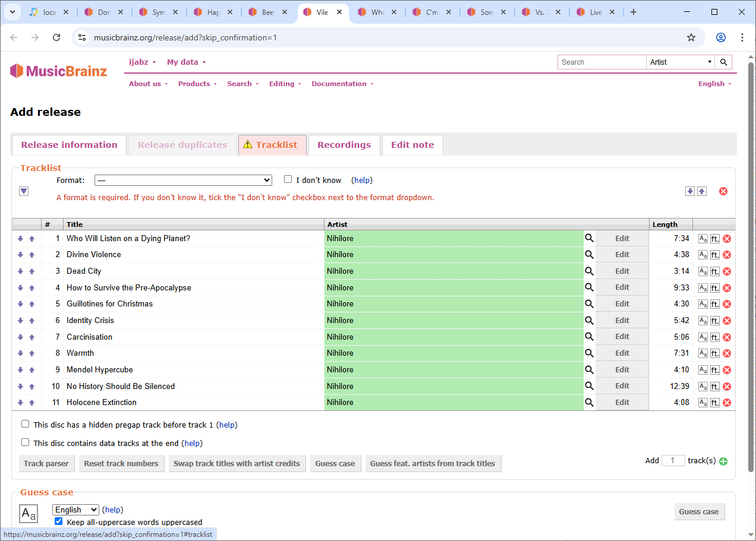The image size is (756, 541).
Task: Click the Track parser button
Action: [46, 464]
